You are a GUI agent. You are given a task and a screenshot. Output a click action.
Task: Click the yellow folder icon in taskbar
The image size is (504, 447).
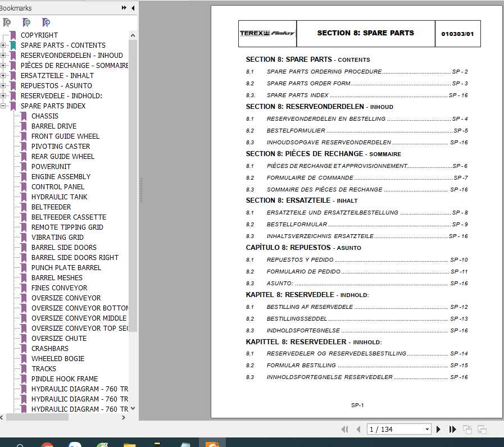130,444
